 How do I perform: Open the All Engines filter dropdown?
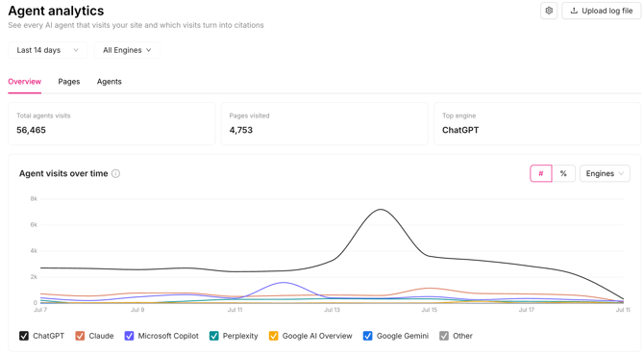tap(127, 50)
